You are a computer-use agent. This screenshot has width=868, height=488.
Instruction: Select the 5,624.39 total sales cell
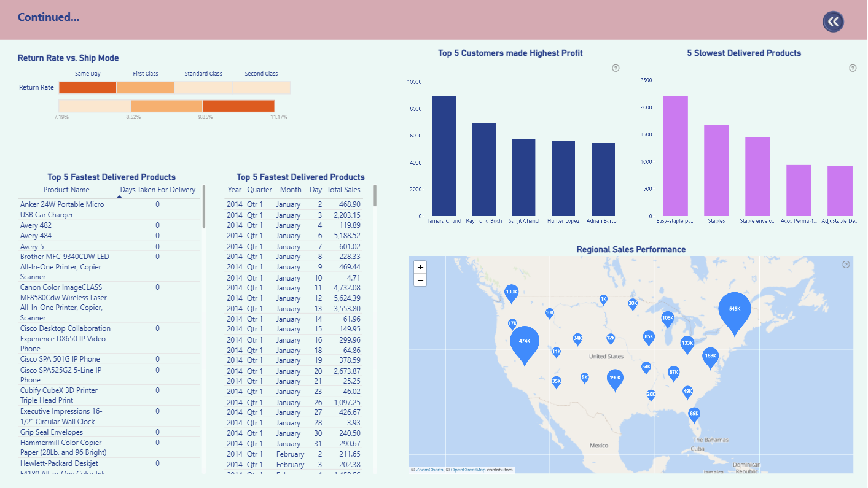(346, 298)
